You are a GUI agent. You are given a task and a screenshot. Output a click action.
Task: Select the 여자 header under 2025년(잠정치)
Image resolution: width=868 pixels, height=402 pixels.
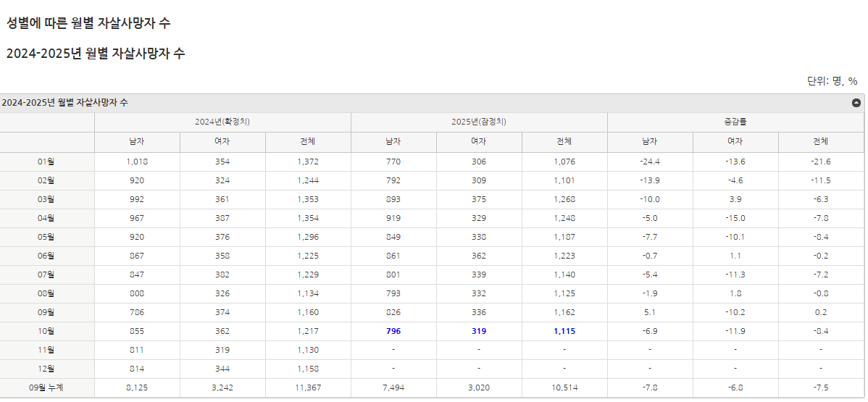(x=479, y=142)
